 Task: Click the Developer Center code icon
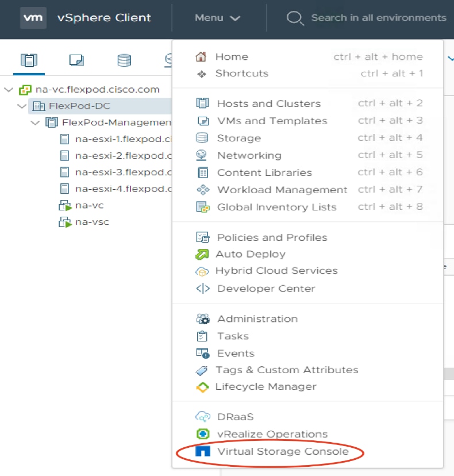[203, 289]
